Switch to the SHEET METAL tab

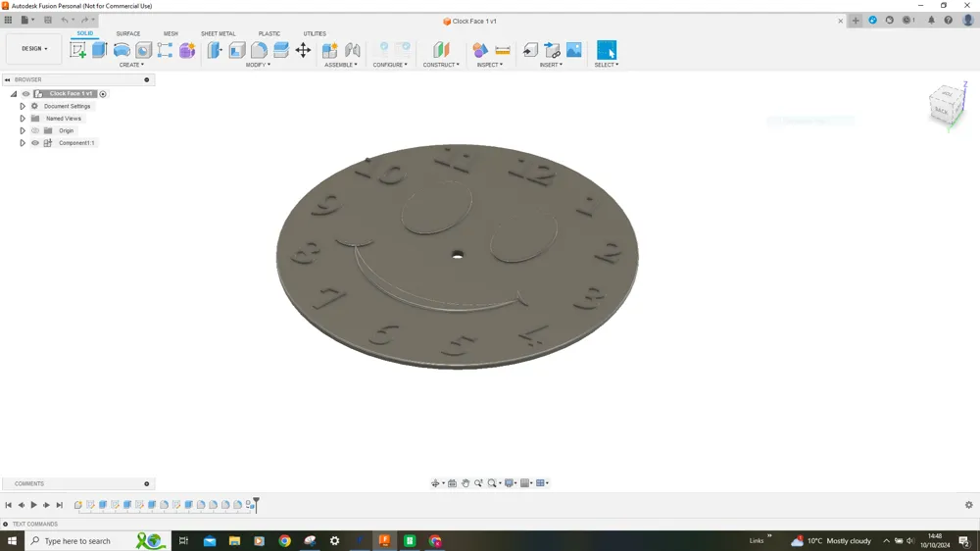tap(219, 33)
